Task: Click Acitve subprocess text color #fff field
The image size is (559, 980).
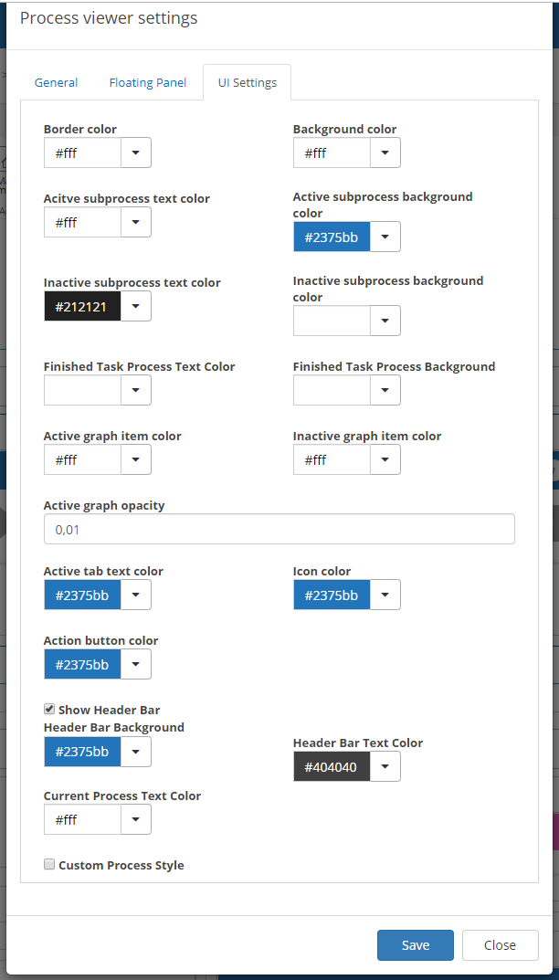Action: point(82,222)
